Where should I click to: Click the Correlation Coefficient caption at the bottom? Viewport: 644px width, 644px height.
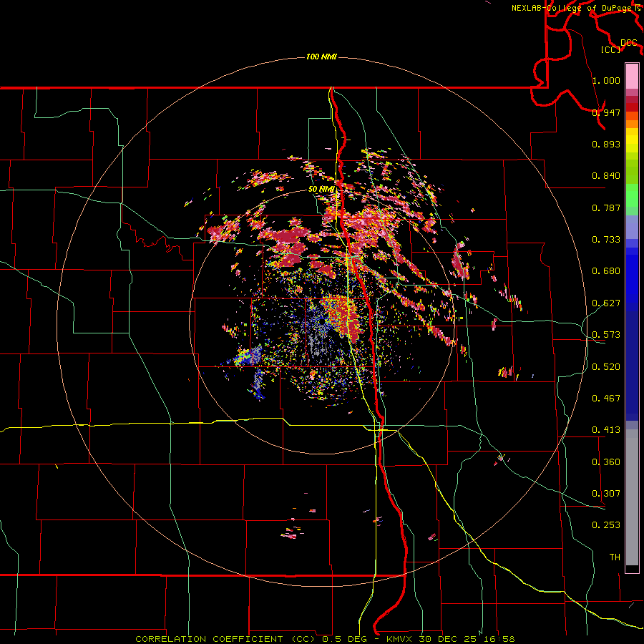(325, 639)
